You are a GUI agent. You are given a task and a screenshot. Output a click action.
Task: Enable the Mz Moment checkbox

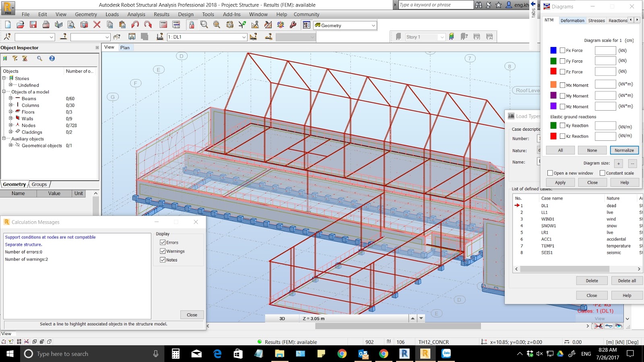[x=562, y=107]
